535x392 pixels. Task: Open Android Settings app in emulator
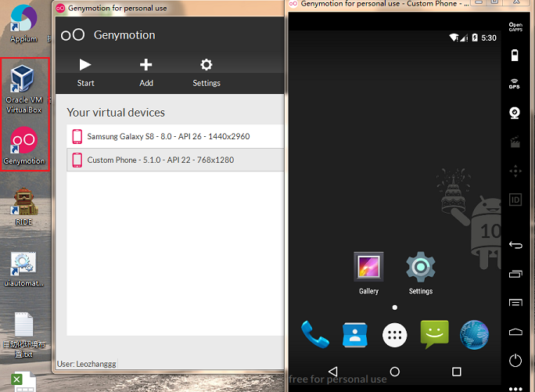(x=421, y=273)
